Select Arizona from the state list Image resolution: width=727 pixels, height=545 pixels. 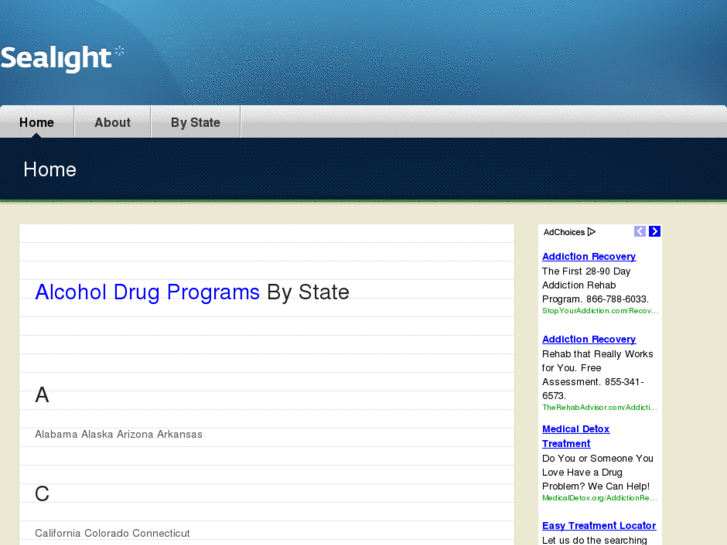pos(135,434)
